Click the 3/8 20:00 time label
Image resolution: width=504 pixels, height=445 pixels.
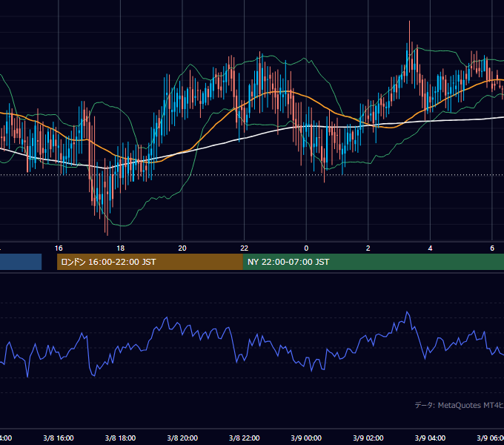pos(182,438)
